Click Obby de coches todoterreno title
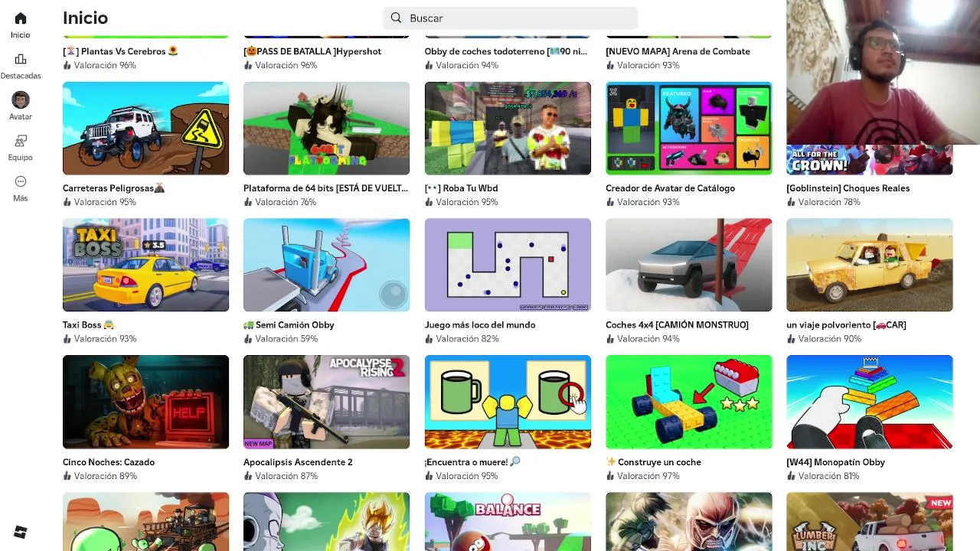This screenshot has width=980, height=551. point(506,51)
